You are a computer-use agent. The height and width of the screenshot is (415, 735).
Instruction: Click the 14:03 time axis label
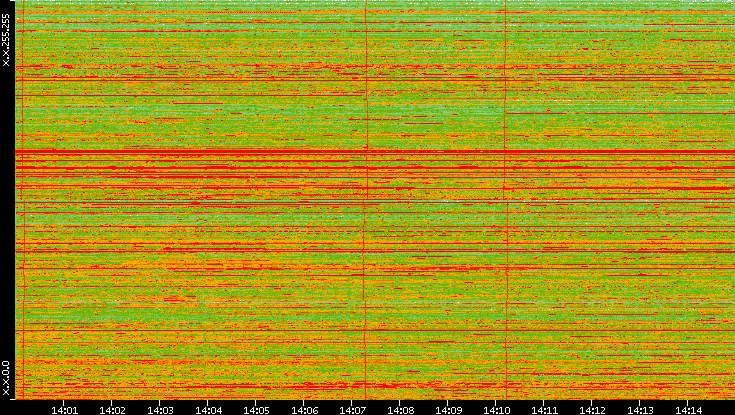(160, 410)
